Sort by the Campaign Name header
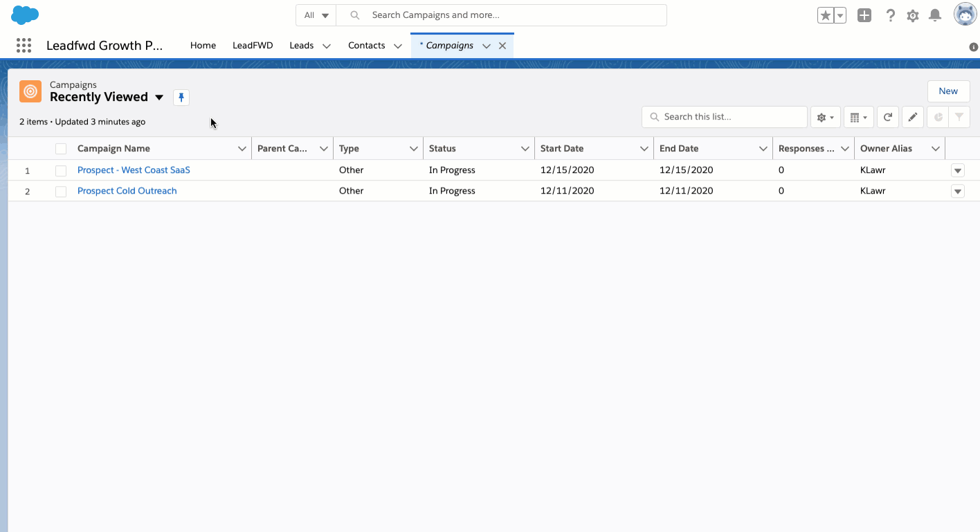 coord(114,149)
